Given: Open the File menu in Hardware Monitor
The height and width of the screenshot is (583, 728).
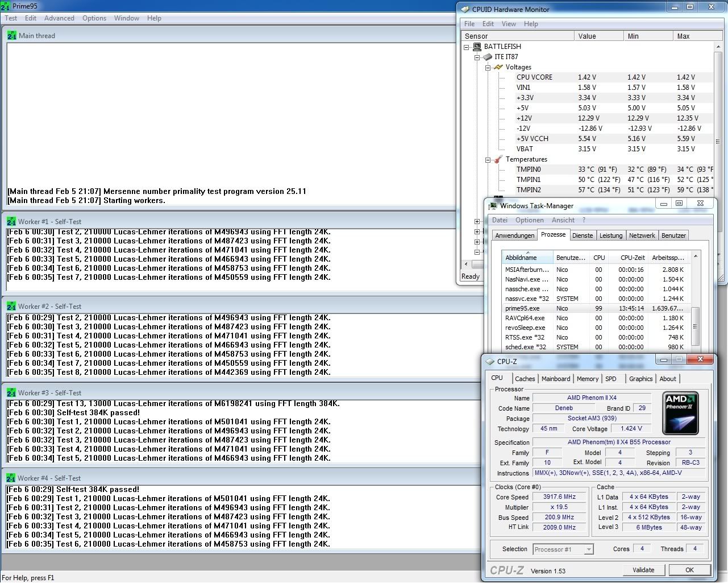Looking at the screenshot, I should (x=469, y=24).
